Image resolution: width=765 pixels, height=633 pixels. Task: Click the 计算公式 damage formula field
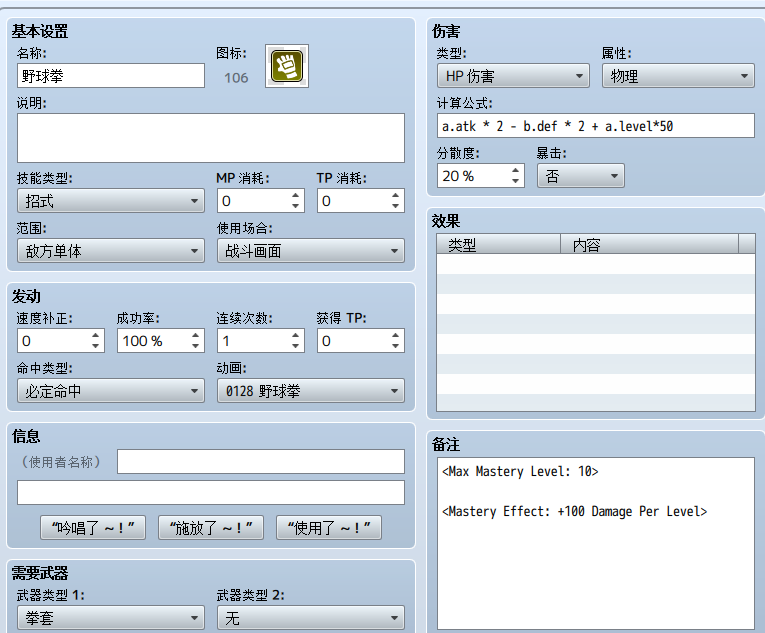click(596, 126)
